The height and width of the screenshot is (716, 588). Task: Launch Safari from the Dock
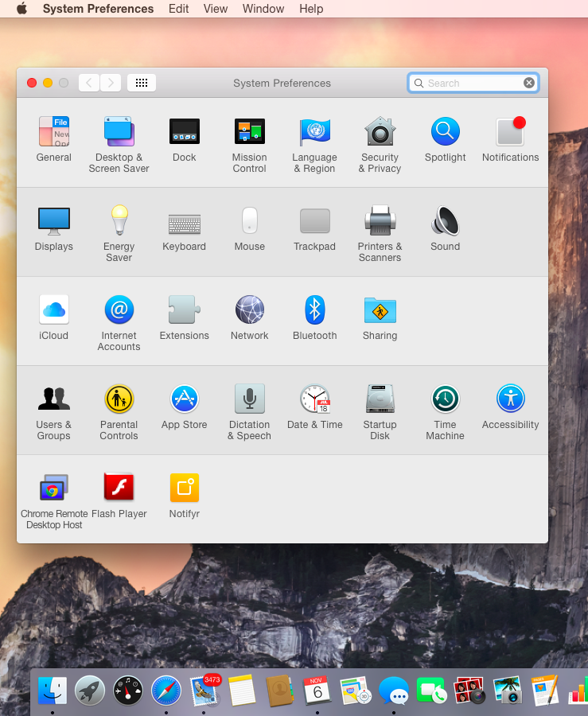pos(166,690)
